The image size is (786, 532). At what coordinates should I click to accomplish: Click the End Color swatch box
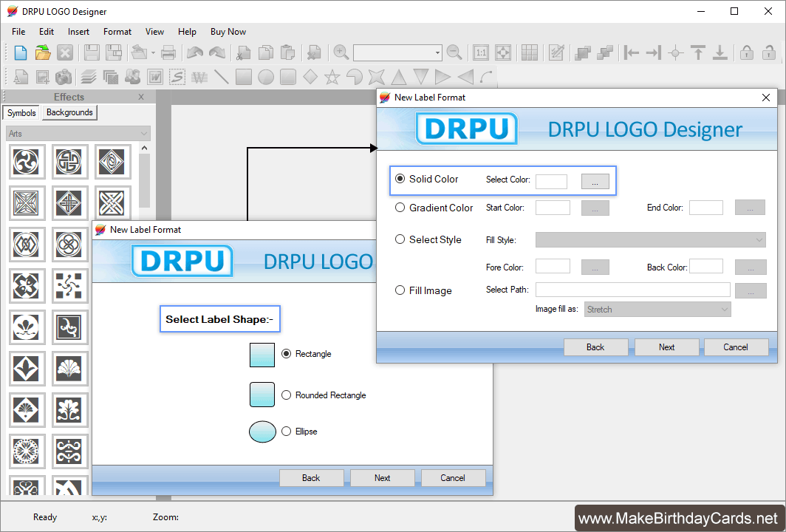(x=706, y=208)
